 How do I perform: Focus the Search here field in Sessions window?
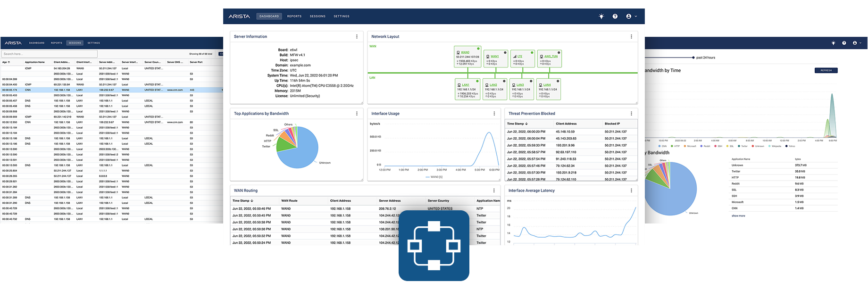point(50,54)
